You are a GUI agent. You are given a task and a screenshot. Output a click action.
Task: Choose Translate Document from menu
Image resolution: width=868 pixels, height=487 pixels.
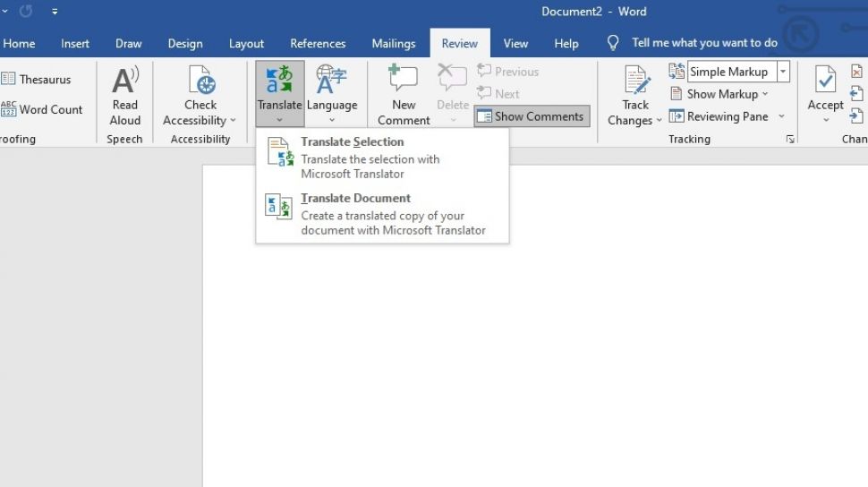382,214
